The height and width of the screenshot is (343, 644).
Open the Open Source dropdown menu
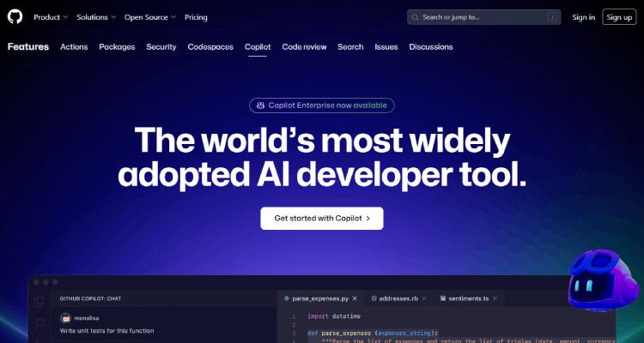[150, 17]
